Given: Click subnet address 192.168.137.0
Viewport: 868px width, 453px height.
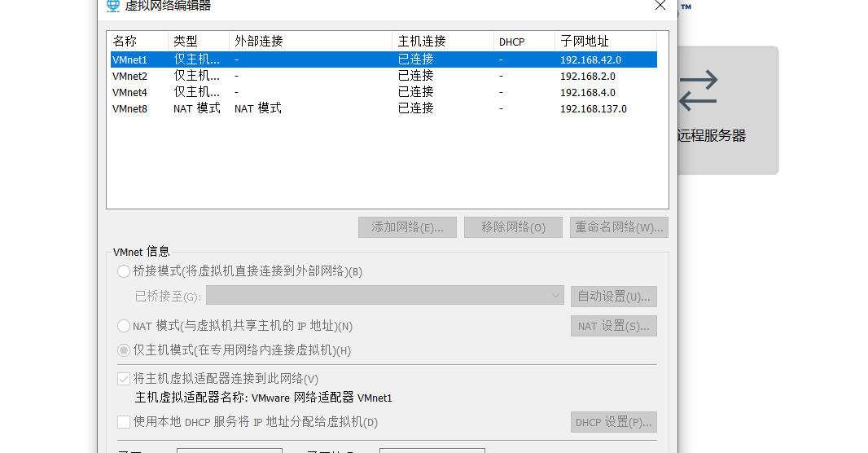Looking at the screenshot, I should (594, 108).
